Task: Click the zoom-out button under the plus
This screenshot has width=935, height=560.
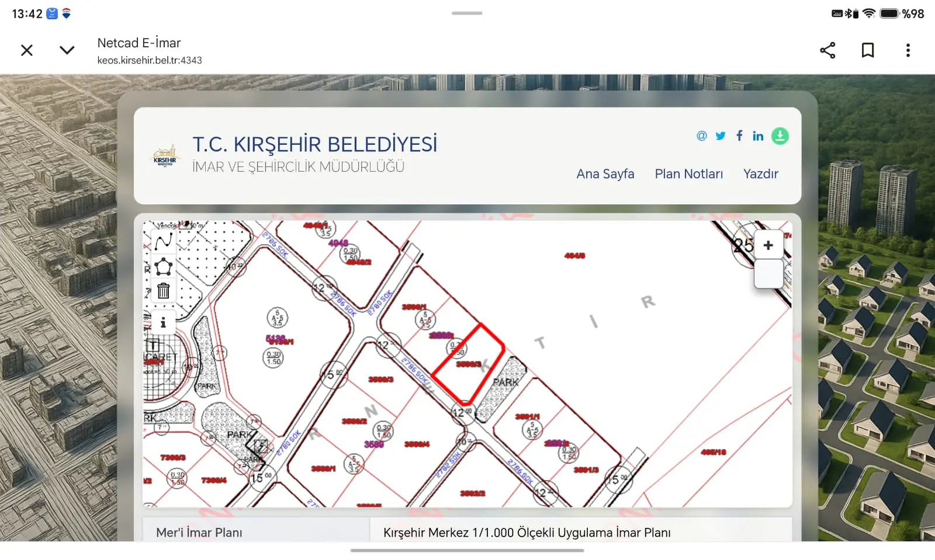Action: (768, 274)
